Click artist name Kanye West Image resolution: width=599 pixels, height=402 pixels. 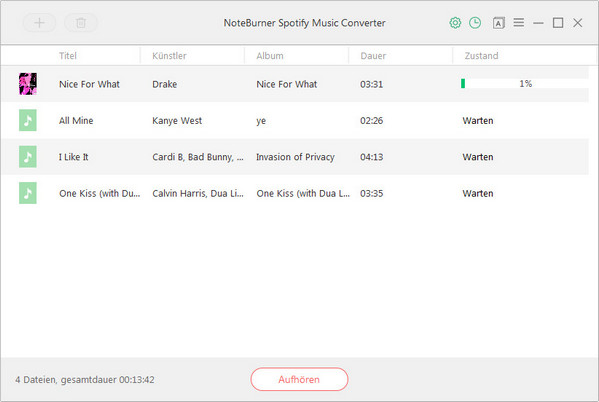tap(177, 120)
